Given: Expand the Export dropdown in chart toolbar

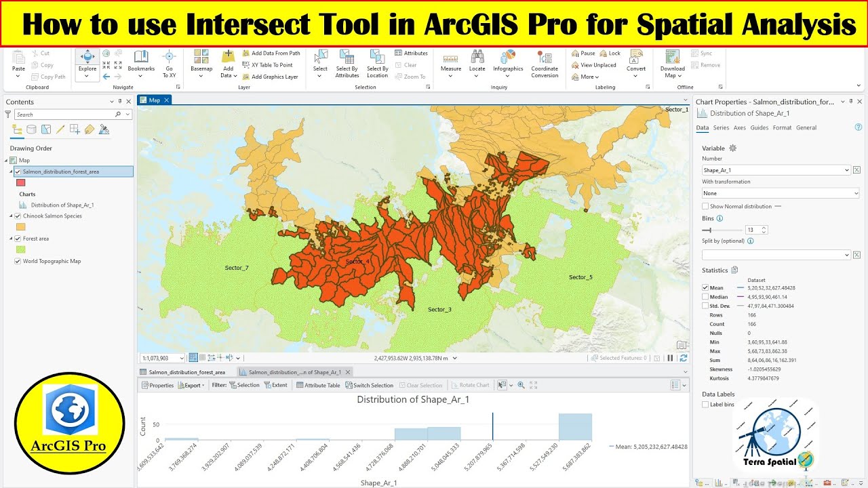Looking at the screenshot, I should click(x=191, y=385).
